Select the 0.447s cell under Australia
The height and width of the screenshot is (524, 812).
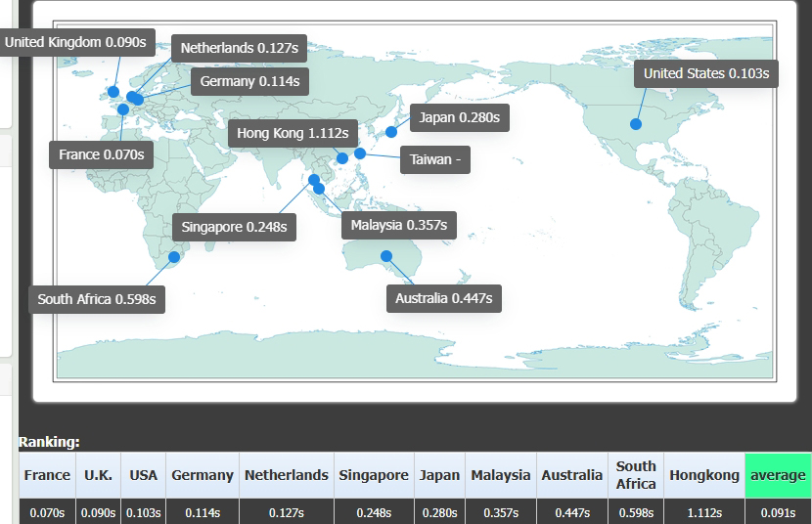point(572,512)
